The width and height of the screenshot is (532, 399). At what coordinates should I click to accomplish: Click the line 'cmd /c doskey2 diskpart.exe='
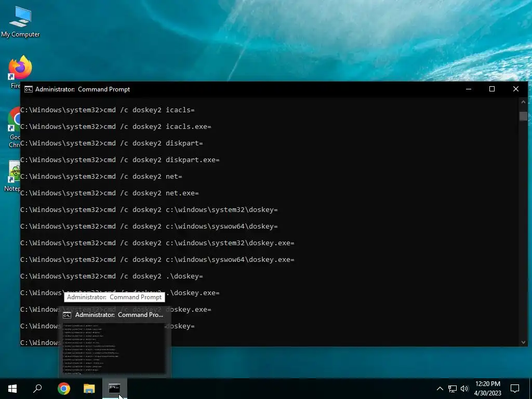[x=162, y=160]
